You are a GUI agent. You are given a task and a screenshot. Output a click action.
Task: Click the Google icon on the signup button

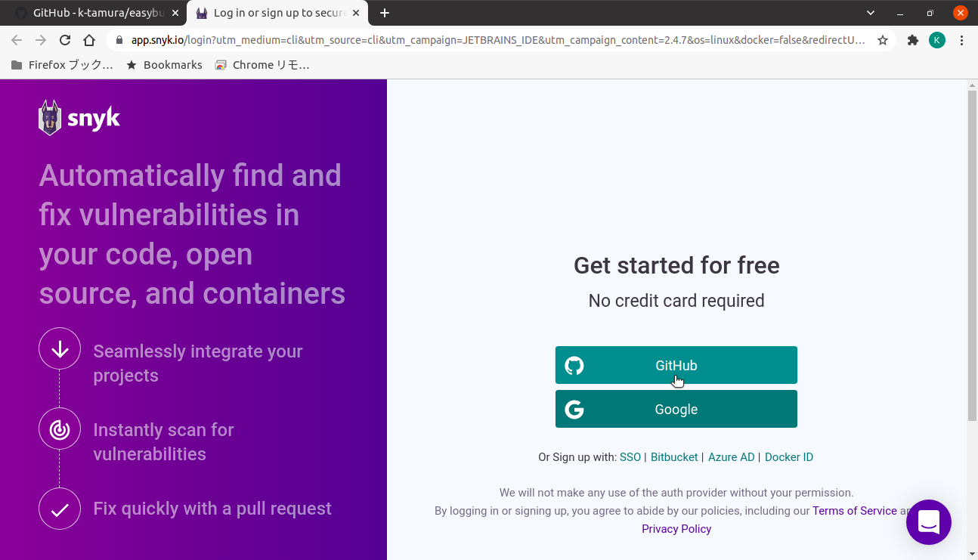574,409
